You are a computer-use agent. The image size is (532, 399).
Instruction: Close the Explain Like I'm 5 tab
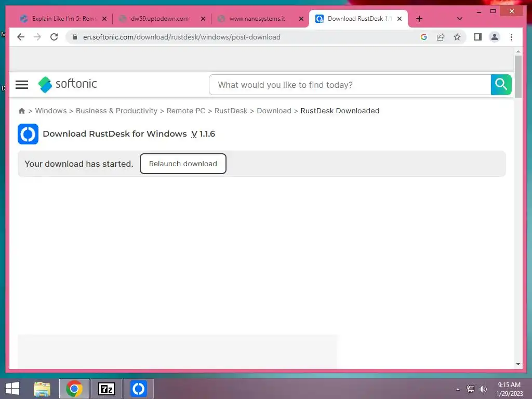pos(104,19)
